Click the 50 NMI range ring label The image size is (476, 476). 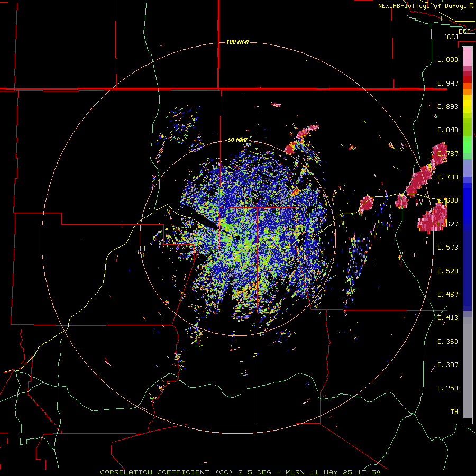237,140
